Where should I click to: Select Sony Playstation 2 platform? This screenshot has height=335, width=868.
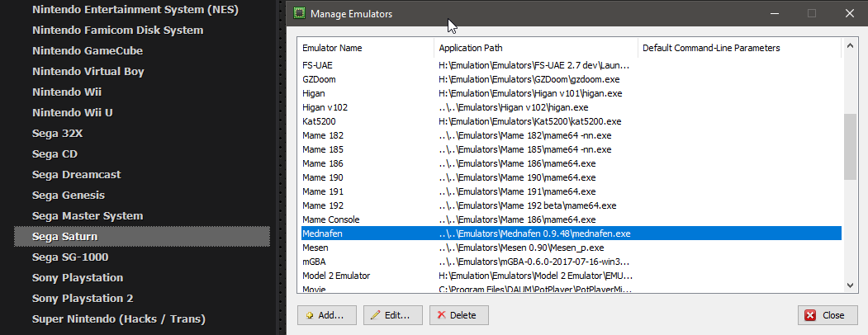pyautogui.click(x=83, y=298)
